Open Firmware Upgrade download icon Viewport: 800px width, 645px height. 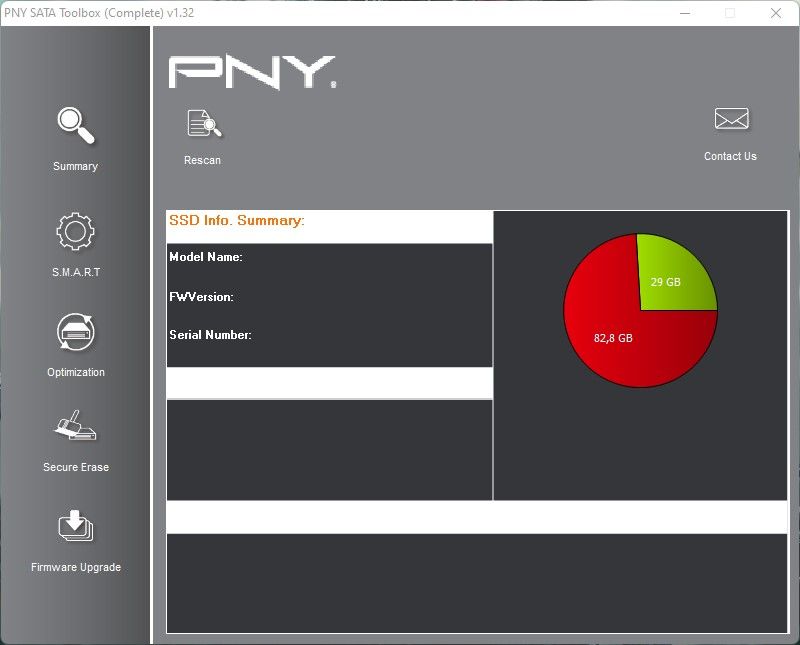click(x=76, y=526)
